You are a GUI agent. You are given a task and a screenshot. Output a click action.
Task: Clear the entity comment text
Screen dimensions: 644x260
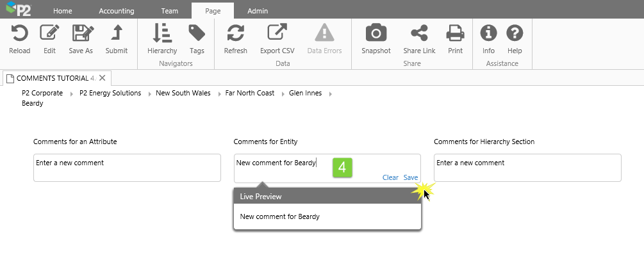(390, 177)
